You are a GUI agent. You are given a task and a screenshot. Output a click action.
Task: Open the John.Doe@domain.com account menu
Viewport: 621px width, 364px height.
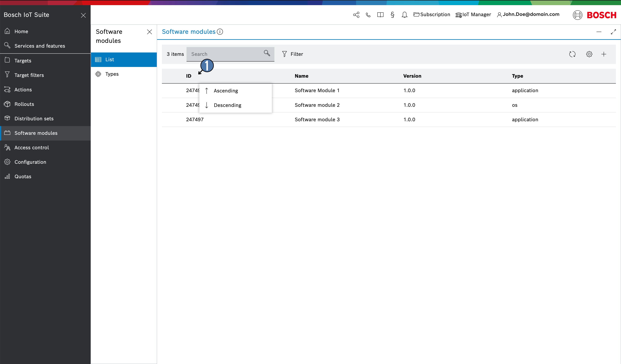pyautogui.click(x=528, y=14)
